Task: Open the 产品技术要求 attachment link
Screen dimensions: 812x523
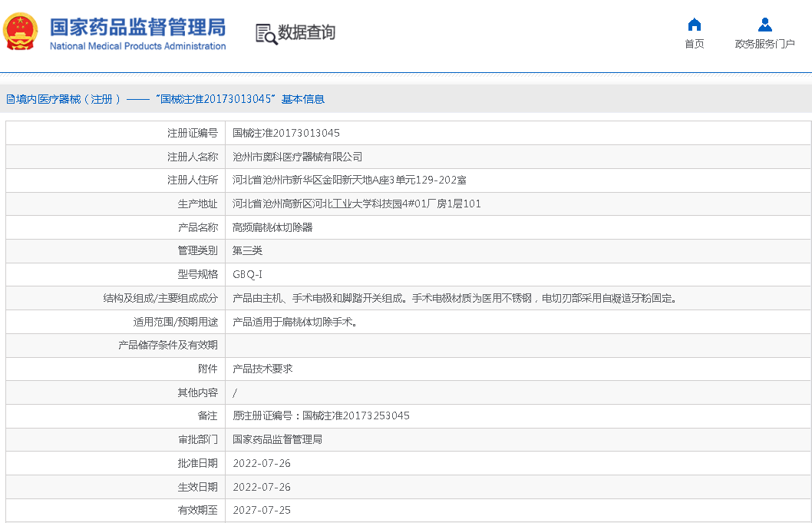Action: (x=262, y=369)
